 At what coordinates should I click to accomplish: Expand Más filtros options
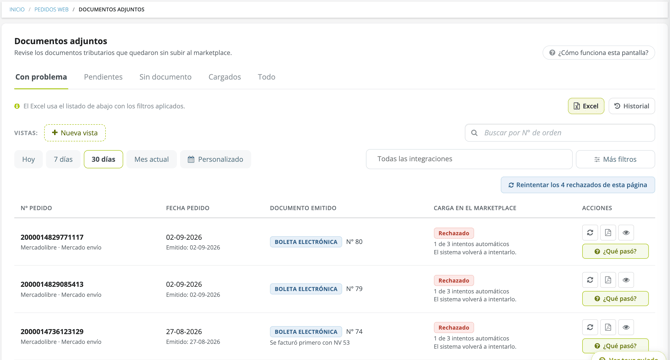point(615,159)
